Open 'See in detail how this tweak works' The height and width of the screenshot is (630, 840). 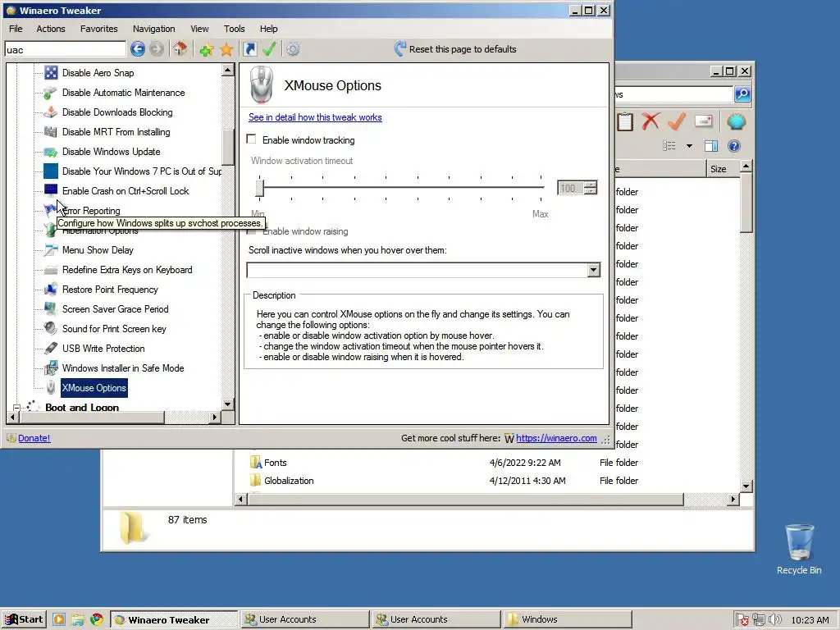coord(315,117)
